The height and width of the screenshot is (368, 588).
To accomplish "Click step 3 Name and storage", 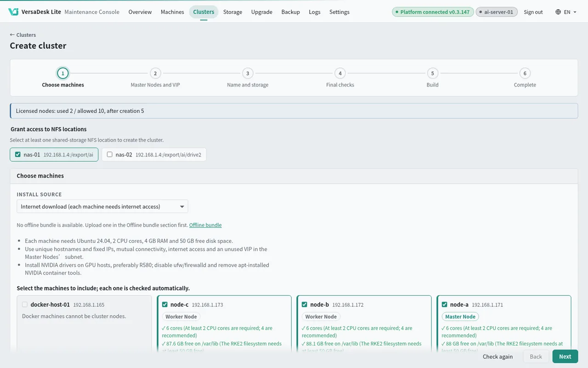I will click(248, 78).
